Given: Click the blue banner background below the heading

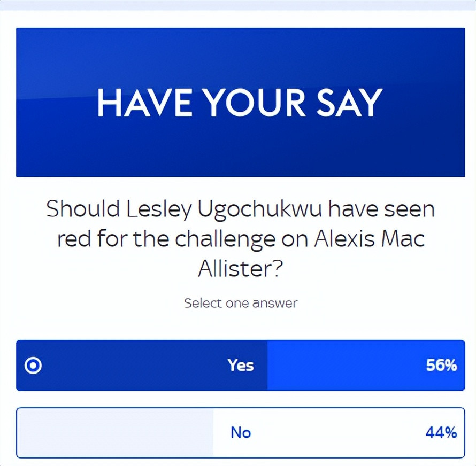Looking at the screenshot, I should (241, 149).
